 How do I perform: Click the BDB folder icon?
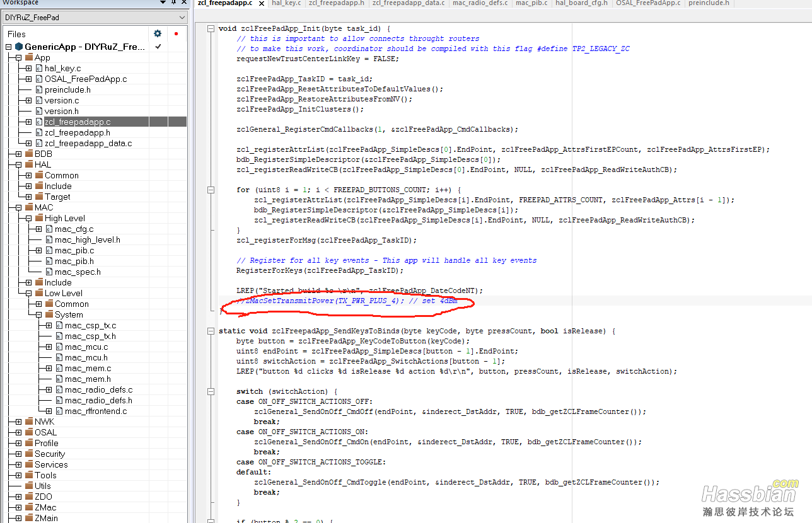pyautogui.click(x=29, y=154)
